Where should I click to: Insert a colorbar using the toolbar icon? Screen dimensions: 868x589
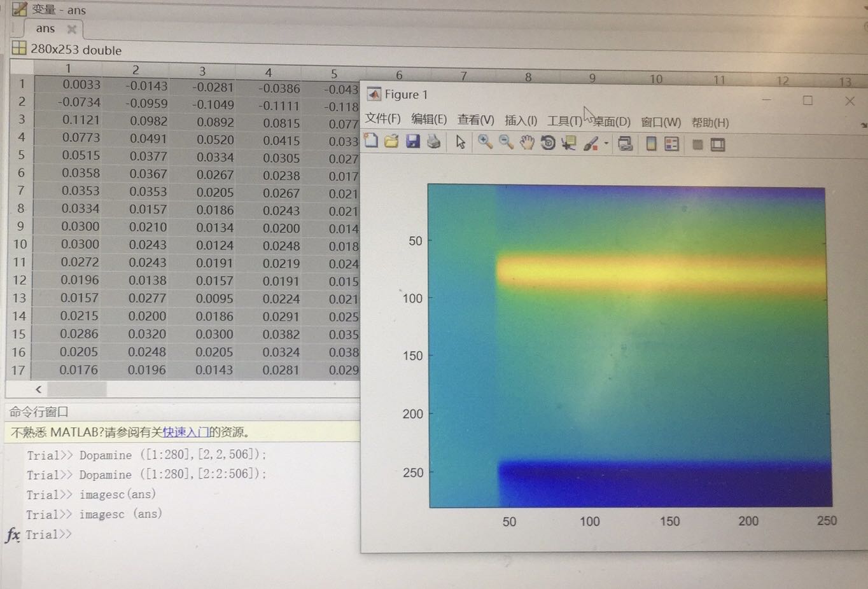pos(651,144)
